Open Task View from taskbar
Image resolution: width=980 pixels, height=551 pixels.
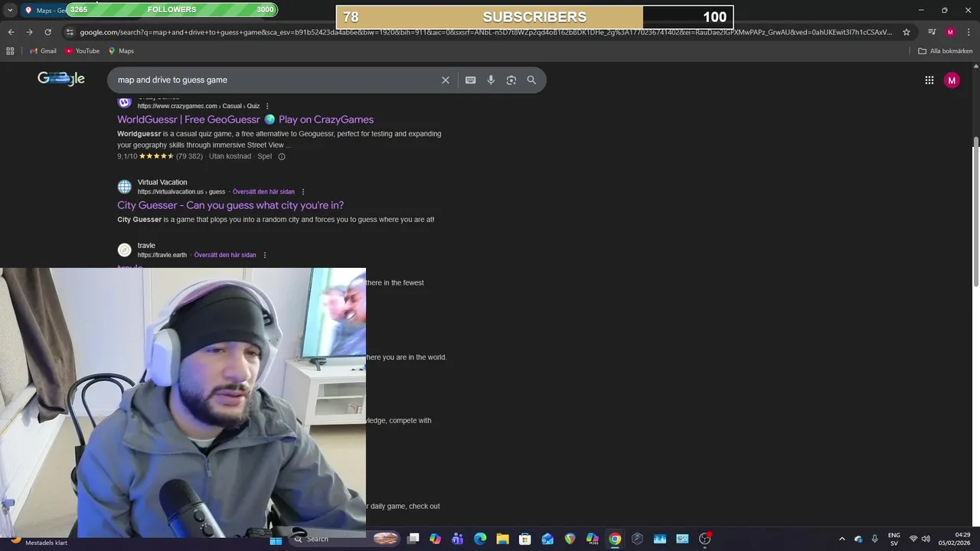click(413, 539)
